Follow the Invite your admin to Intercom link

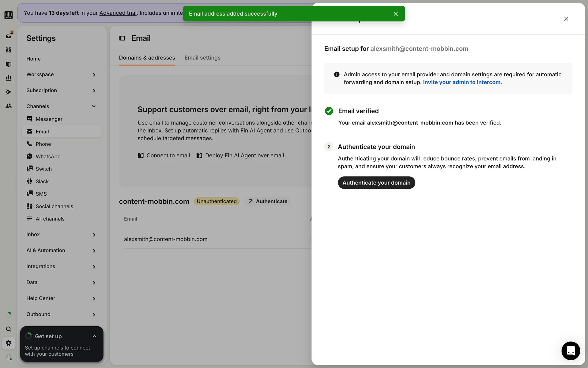(x=462, y=82)
